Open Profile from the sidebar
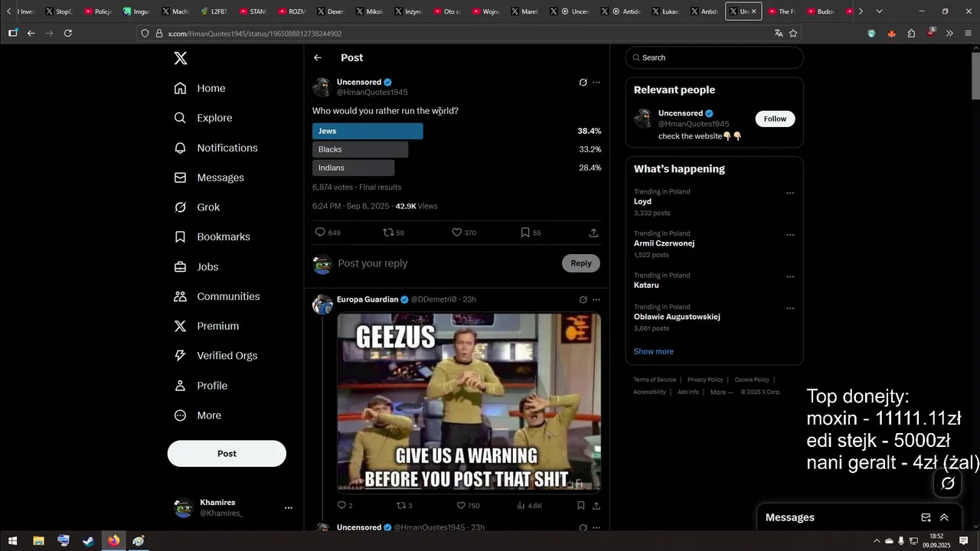Viewport: 980px width, 551px height. (x=201, y=386)
